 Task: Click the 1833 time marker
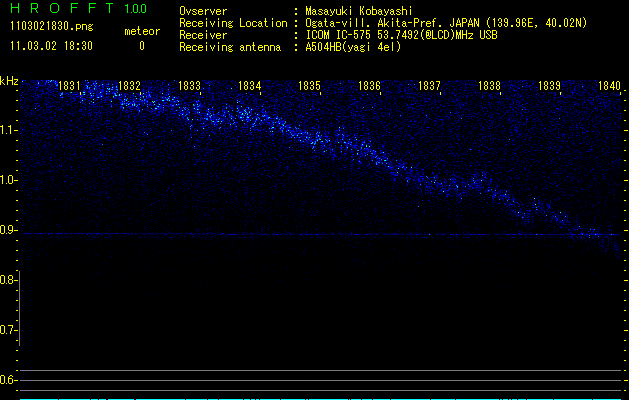pos(189,86)
